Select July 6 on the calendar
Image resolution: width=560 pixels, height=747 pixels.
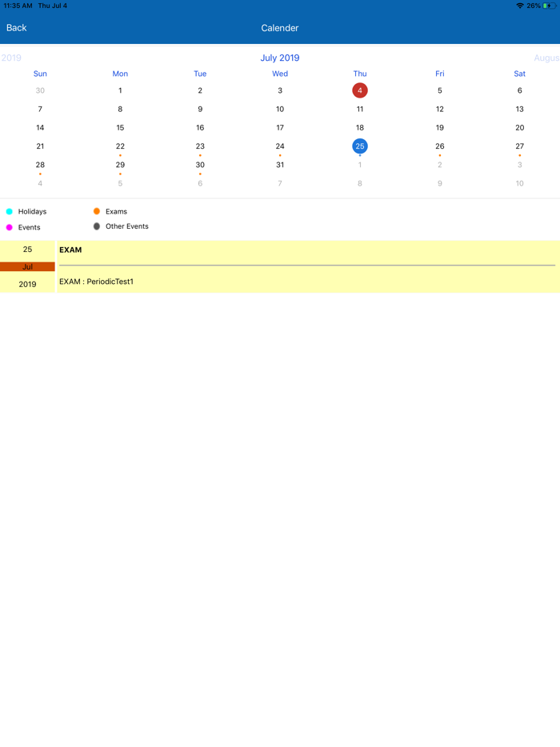(x=519, y=90)
